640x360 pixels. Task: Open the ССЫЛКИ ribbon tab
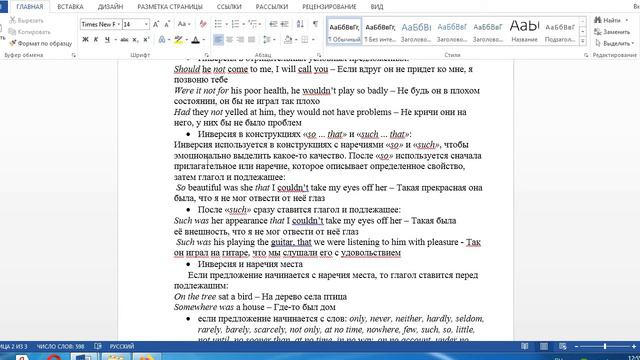pos(229,7)
